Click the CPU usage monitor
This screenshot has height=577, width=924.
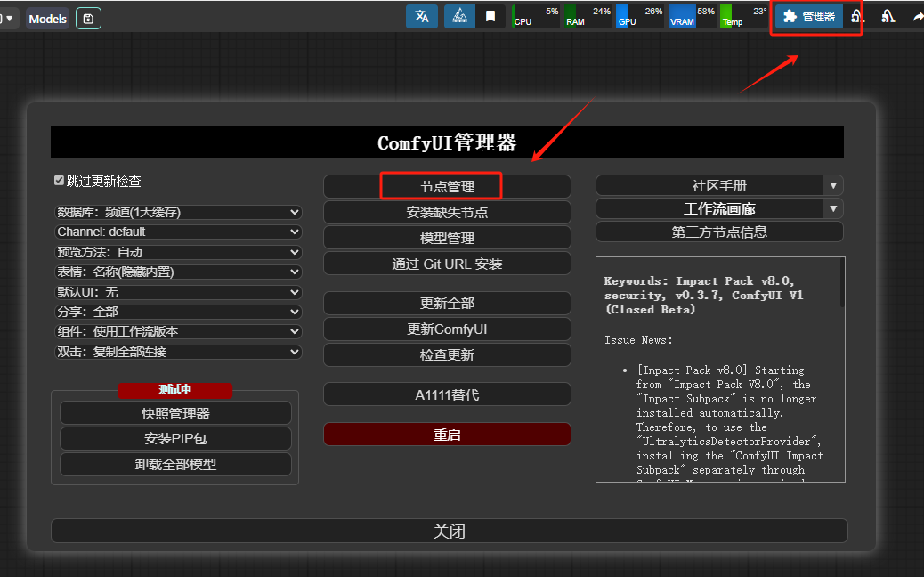(x=536, y=17)
